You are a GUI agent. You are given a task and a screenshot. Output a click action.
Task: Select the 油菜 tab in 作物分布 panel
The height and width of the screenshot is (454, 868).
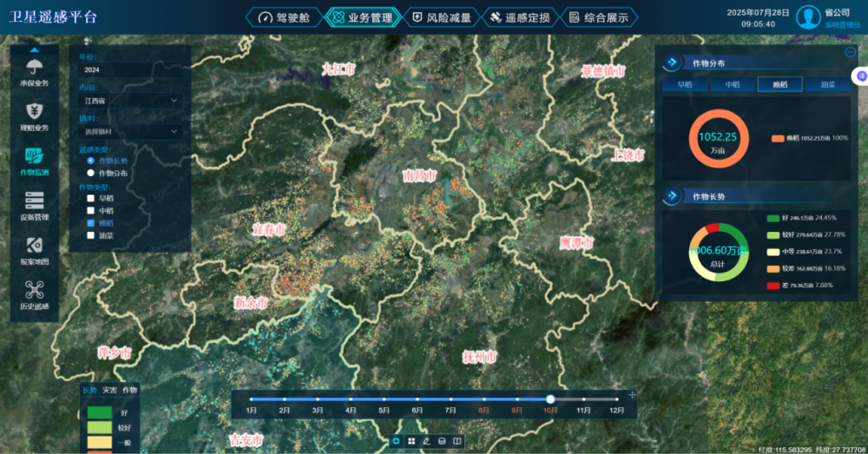(x=827, y=85)
